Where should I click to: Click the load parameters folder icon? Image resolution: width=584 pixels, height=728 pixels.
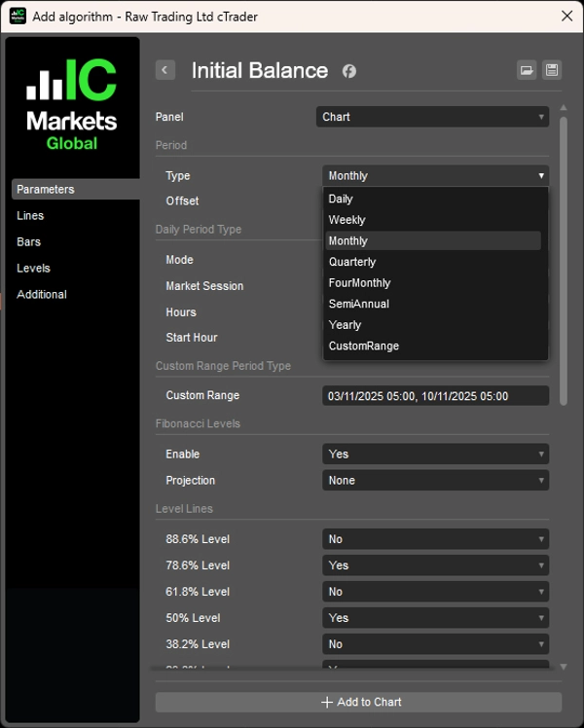tap(527, 70)
